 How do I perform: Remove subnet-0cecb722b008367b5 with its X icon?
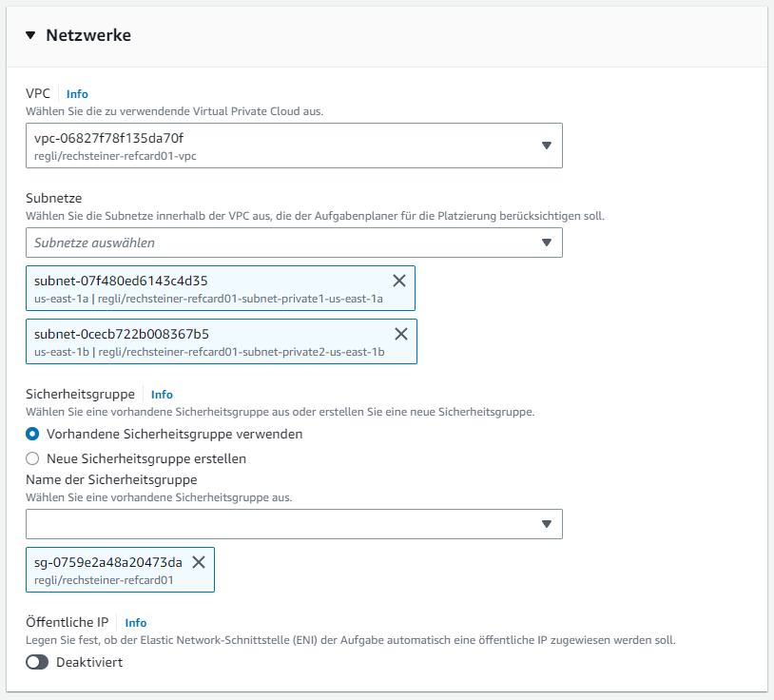click(x=400, y=334)
